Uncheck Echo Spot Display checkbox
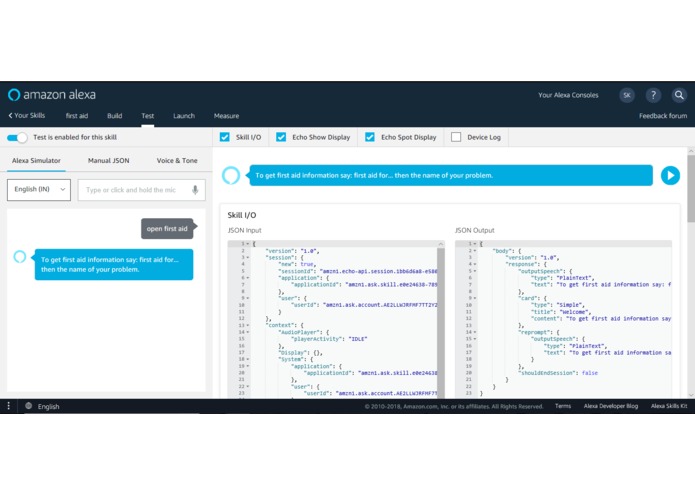The width and height of the screenshot is (695, 494). (370, 137)
